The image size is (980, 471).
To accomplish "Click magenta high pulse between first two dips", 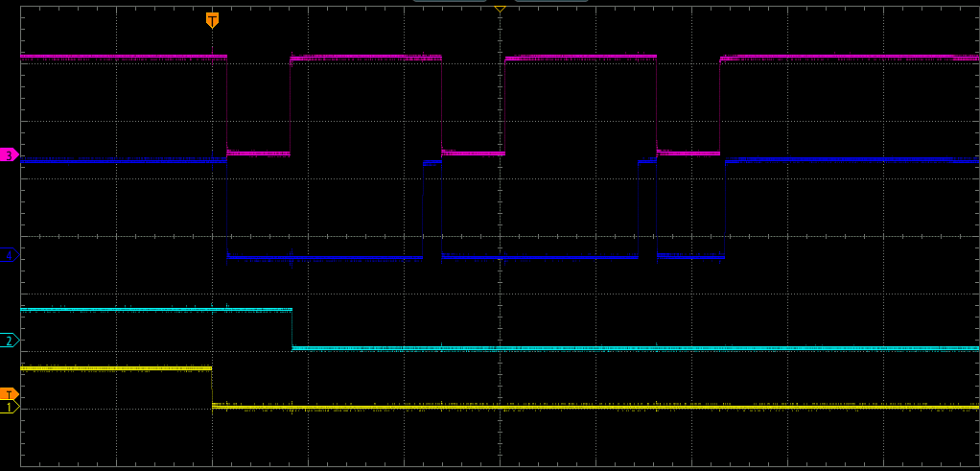I will 365,59.
